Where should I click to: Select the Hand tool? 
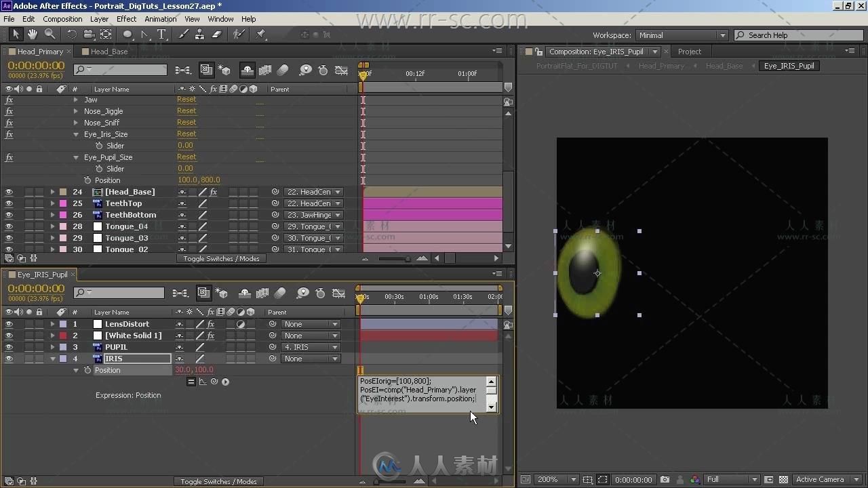point(33,35)
